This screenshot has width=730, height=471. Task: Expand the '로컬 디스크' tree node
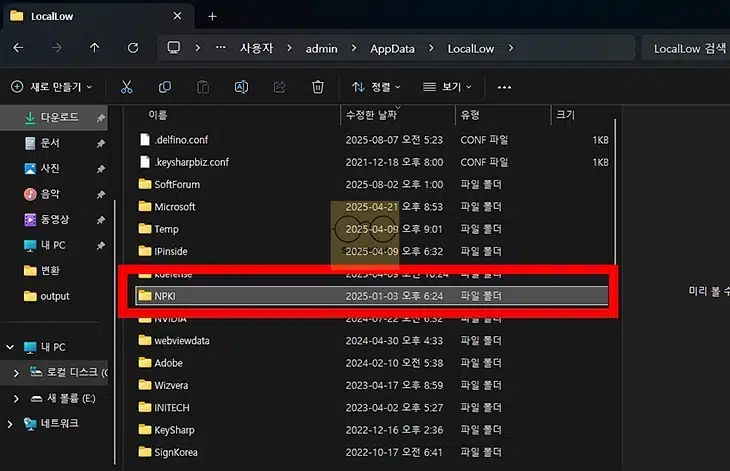point(16,373)
